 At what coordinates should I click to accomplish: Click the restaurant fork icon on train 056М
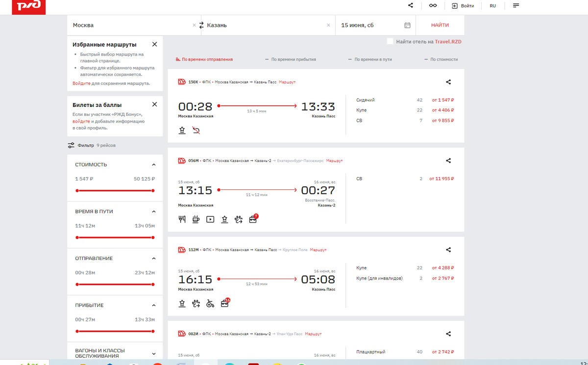click(182, 219)
